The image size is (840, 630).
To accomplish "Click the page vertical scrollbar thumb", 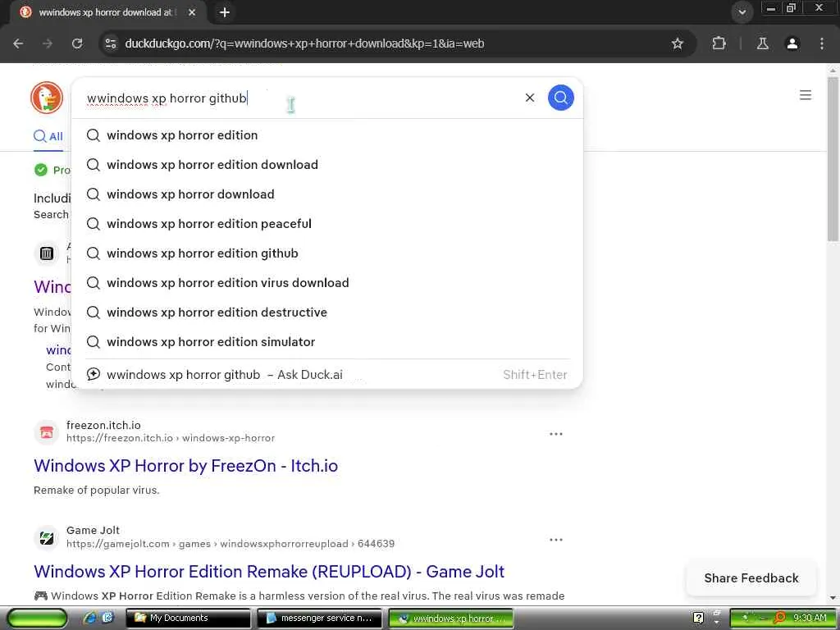I will click(833, 158).
